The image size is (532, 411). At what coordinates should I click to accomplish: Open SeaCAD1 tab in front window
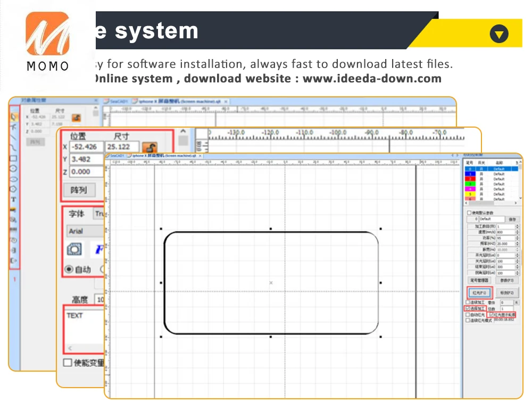point(115,156)
